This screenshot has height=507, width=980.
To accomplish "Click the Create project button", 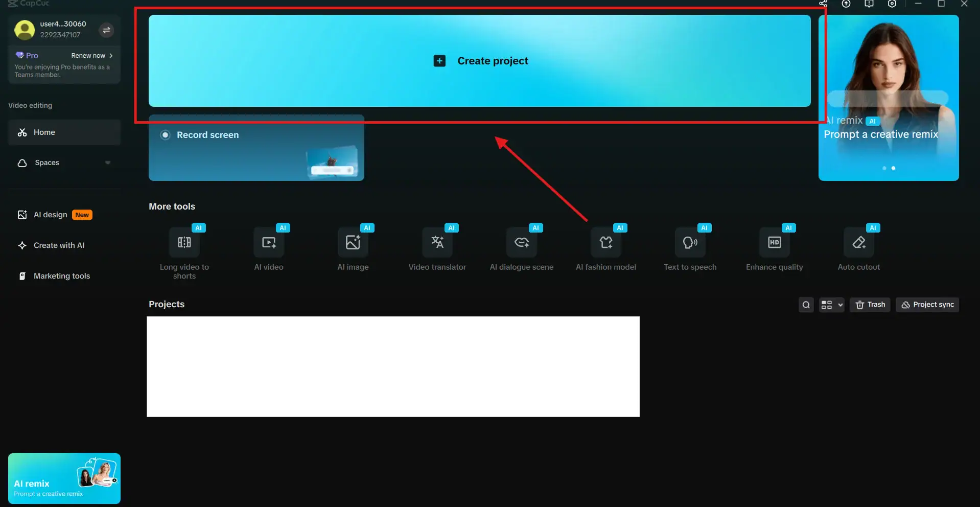I will coord(479,60).
